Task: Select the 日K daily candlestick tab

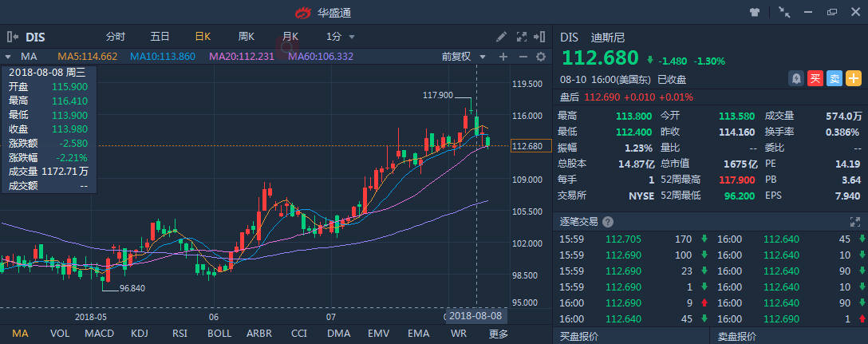Action: tap(203, 38)
